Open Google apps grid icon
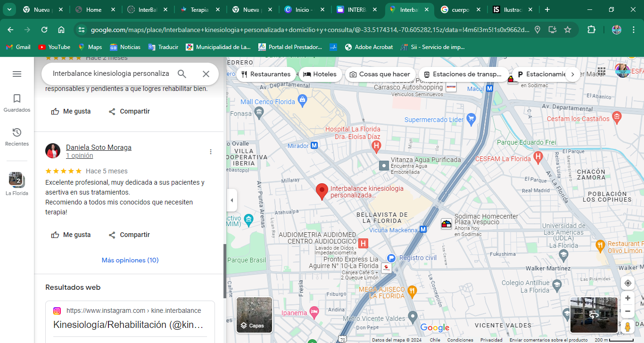The image size is (644, 343). (x=601, y=71)
